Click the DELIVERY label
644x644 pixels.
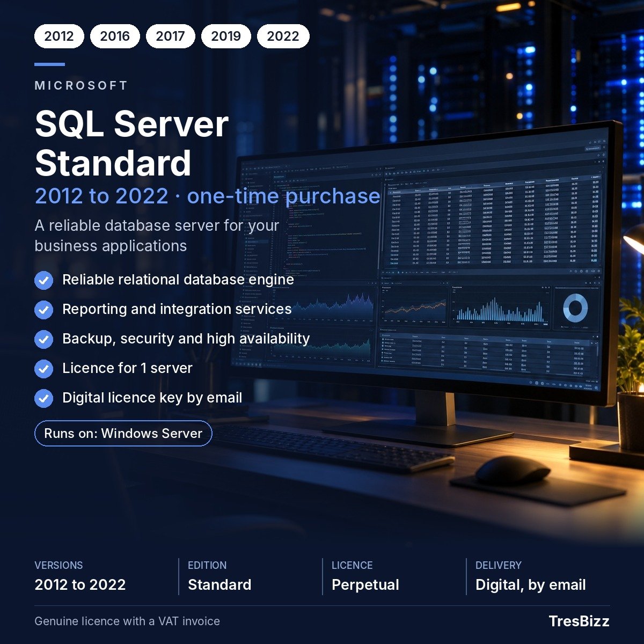click(499, 565)
